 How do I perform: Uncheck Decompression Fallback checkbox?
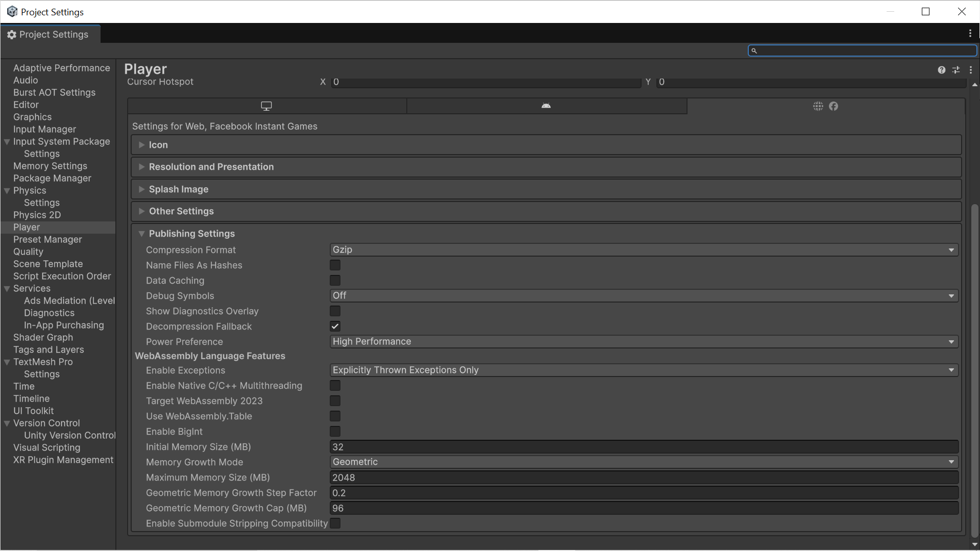(335, 327)
